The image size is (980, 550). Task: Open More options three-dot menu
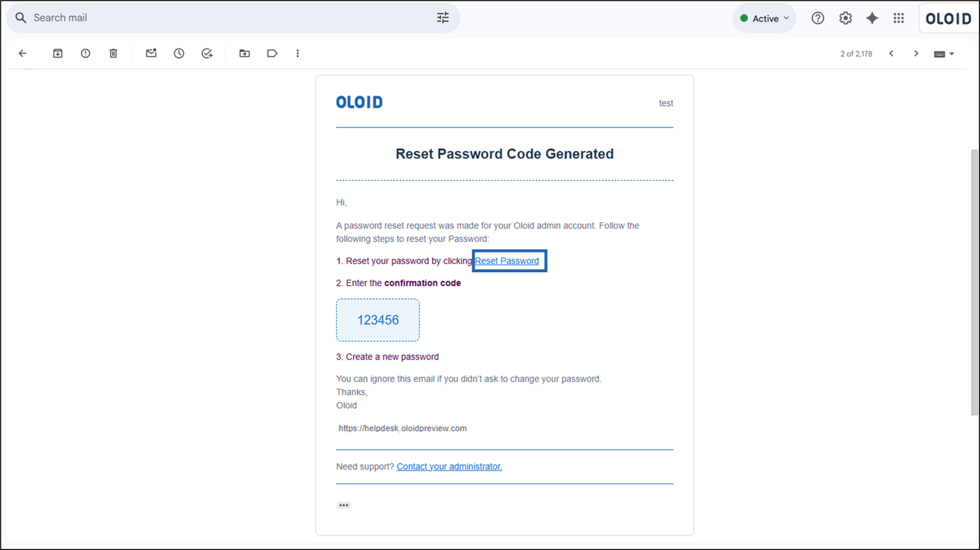(297, 53)
